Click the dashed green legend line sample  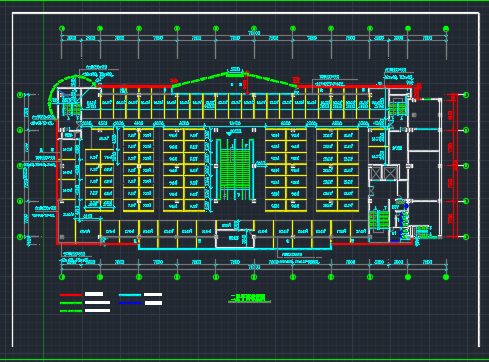[x=71, y=311]
